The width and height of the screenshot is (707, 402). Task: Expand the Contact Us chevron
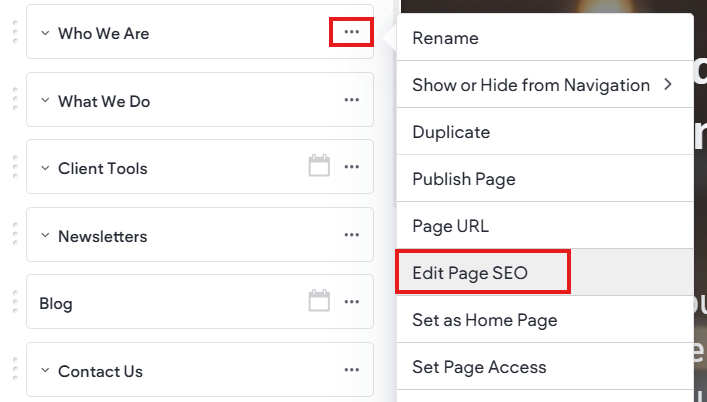click(45, 370)
